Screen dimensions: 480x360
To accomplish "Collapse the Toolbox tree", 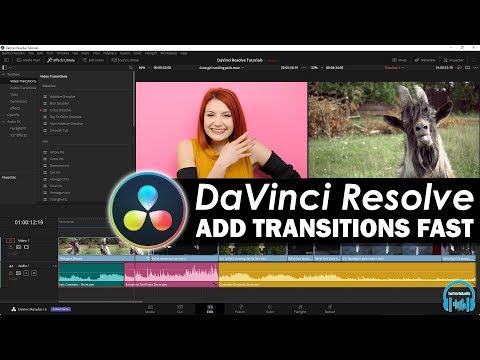I will point(4,74).
